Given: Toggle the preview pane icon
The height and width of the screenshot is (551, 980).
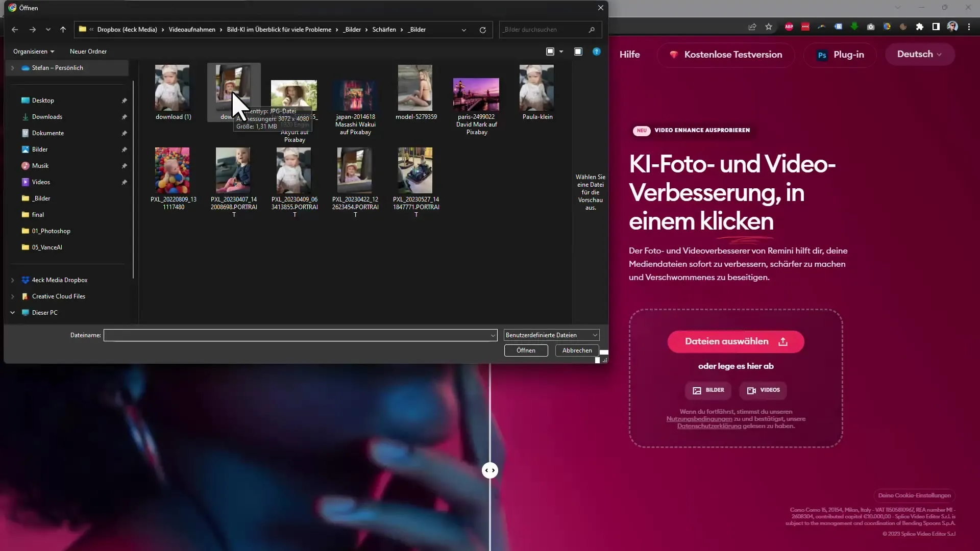Looking at the screenshot, I should pos(578,52).
